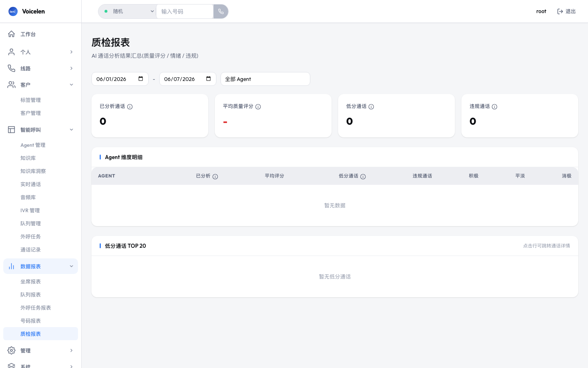The width and height of the screenshot is (588, 368).
Task: Focus the 输入号码 phone number field
Action: 185,11
